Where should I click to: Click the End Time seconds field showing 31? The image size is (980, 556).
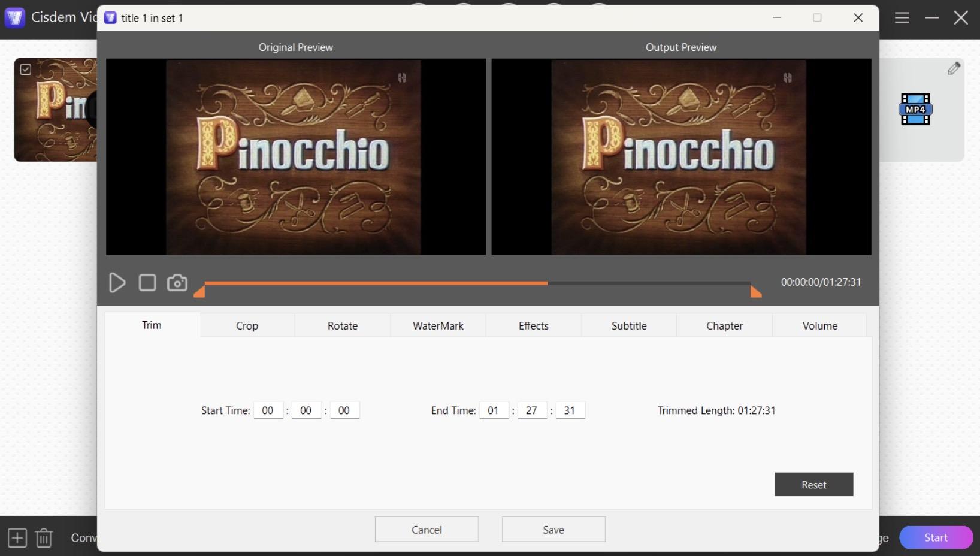pos(570,410)
